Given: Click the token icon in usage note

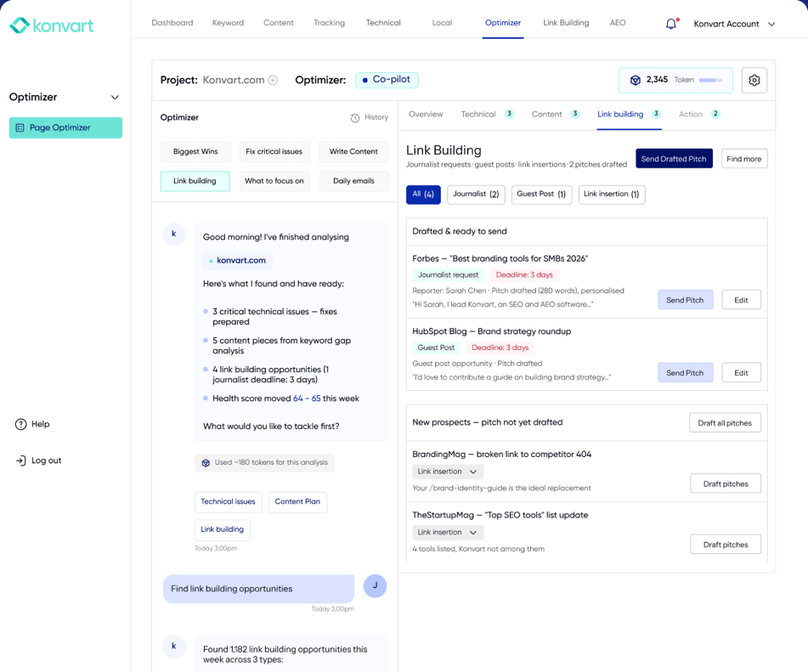Looking at the screenshot, I should click(x=206, y=463).
